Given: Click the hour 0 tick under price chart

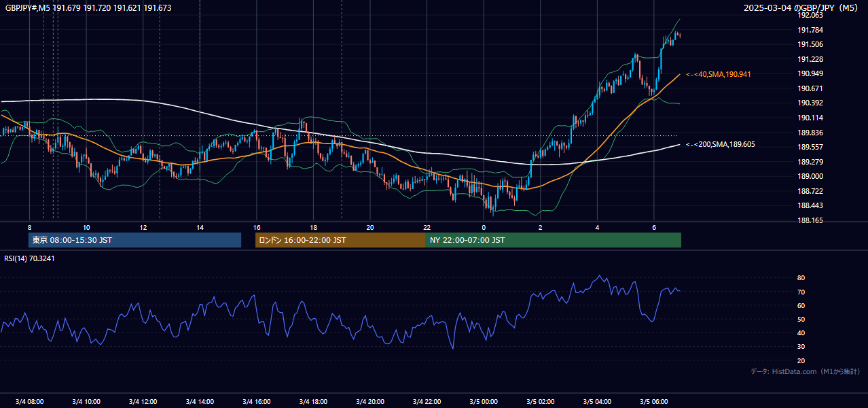Looking at the screenshot, I should pos(484,227).
